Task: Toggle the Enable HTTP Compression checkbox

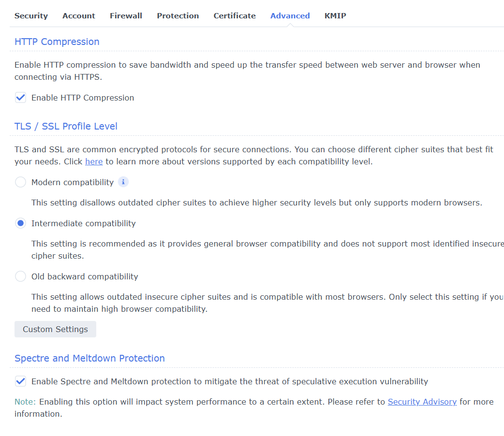Action: coord(20,98)
